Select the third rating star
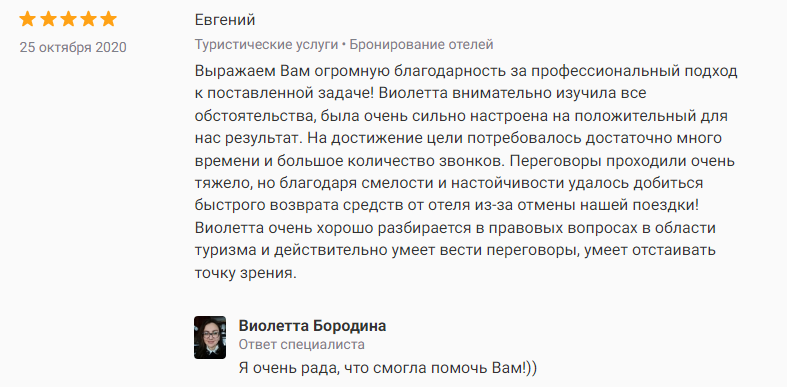Image resolution: width=787 pixels, height=387 pixels. click(68, 20)
